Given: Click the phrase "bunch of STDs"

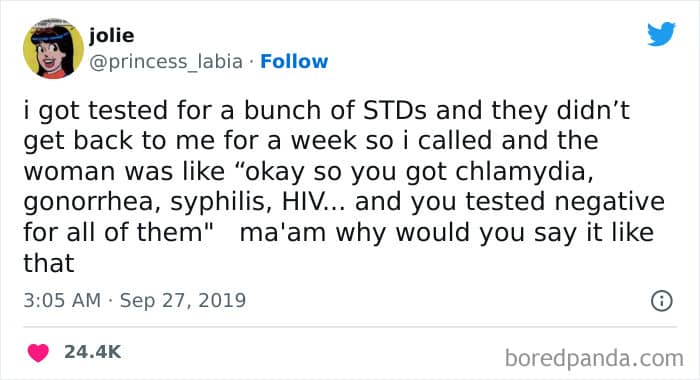Looking at the screenshot, I should point(335,110).
